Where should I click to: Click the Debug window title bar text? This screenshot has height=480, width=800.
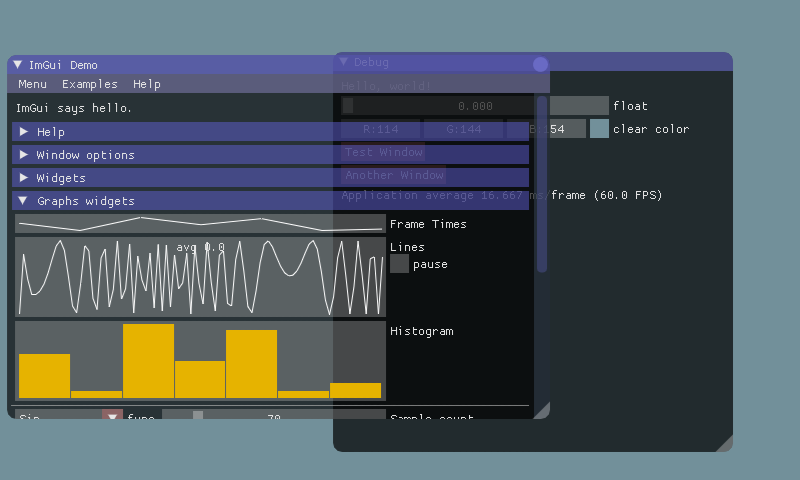tap(371, 62)
